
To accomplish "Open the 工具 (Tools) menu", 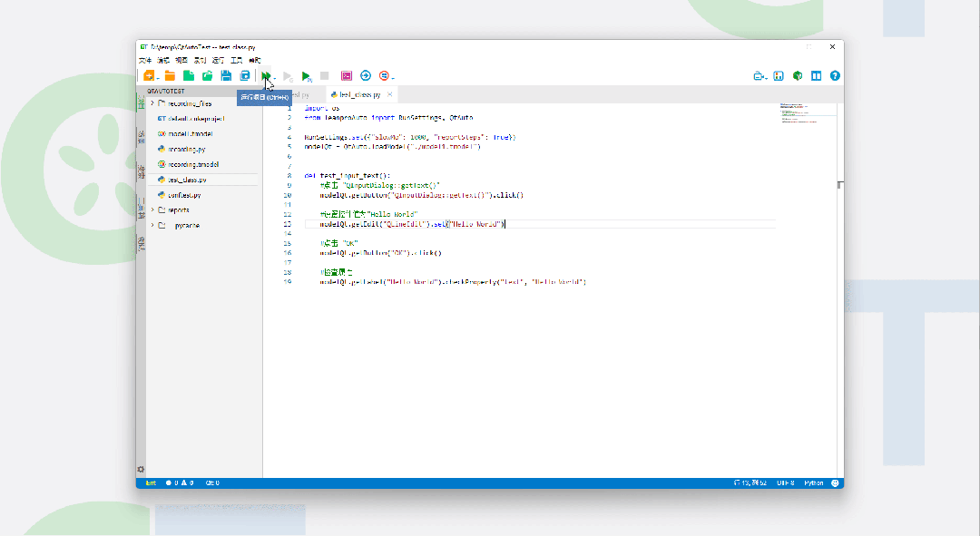I will 236,61.
